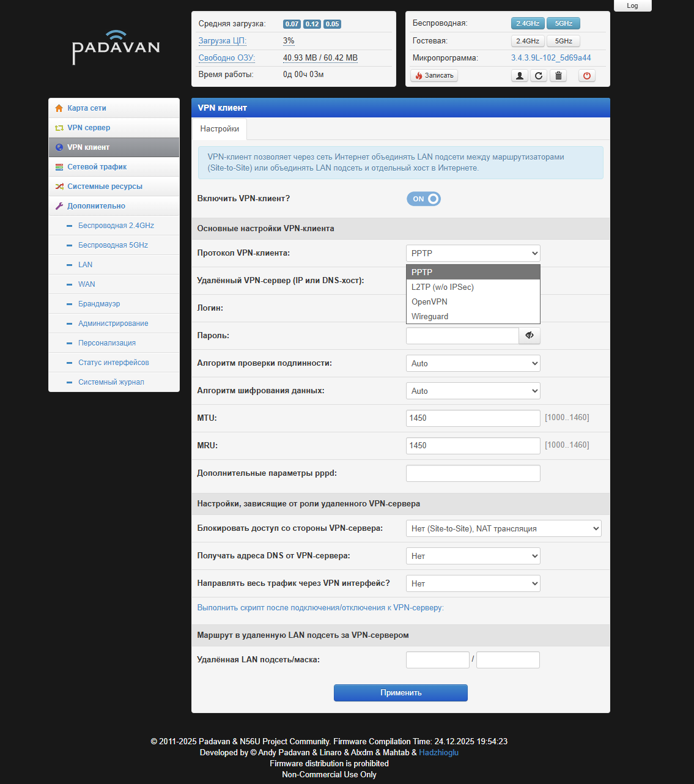Image resolution: width=694 pixels, height=784 pixels.
Task: Click the Применить button
Action: coord(401,693)
